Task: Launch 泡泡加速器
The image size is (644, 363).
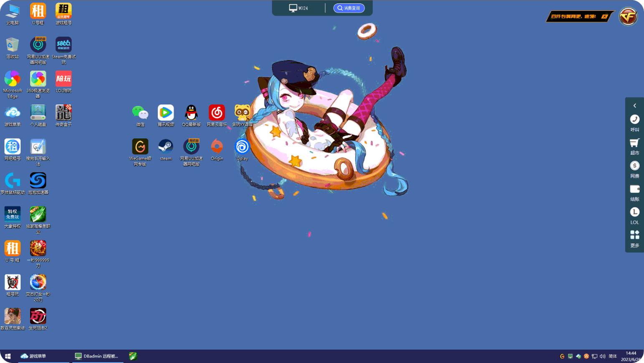Action: pyautogui.click(x=38, y=184)
